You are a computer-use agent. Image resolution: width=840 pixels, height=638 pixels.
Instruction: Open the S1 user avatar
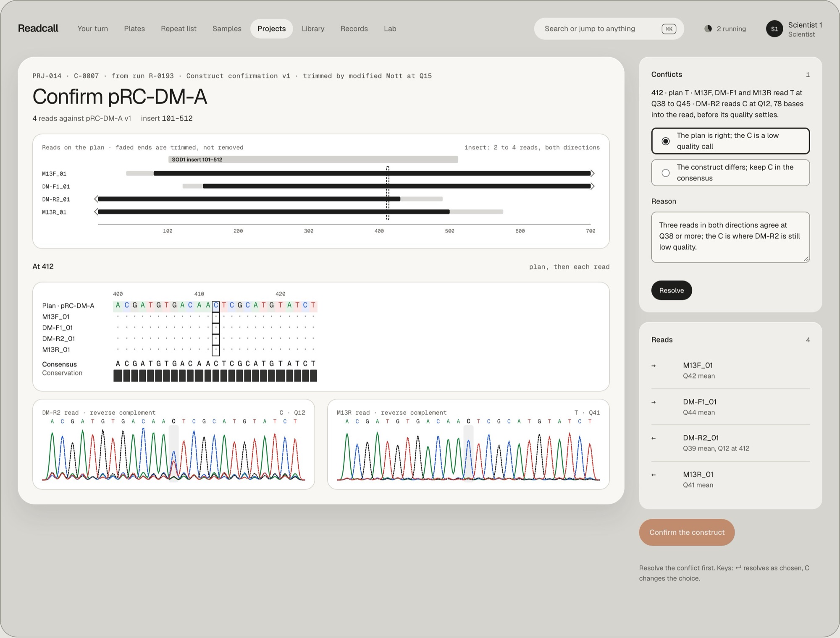coord(774,29)
